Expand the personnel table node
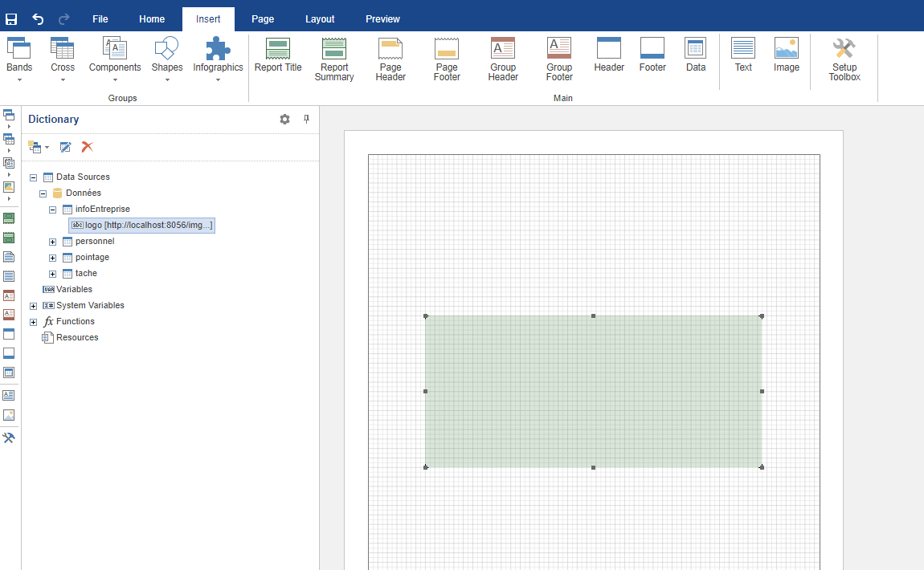The image size is (924, 570). click(x=52, y=242)
